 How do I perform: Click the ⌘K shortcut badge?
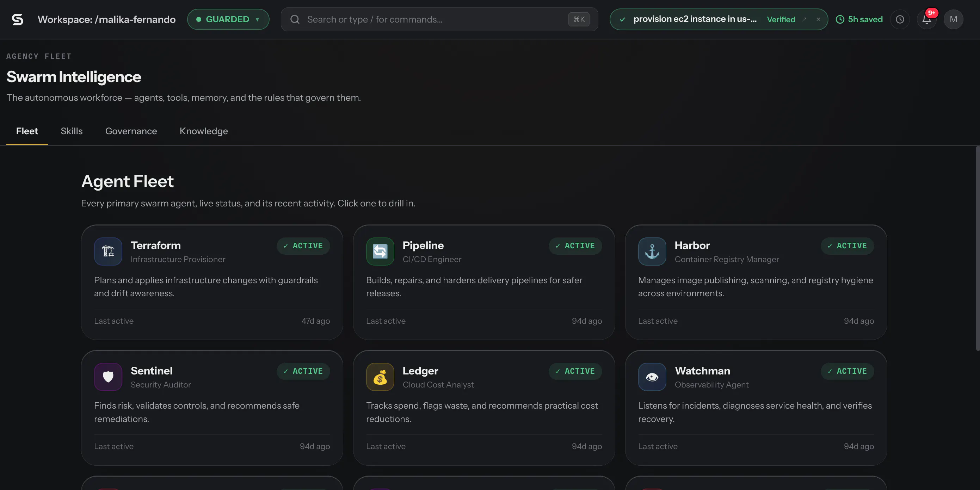pos(579,19)
